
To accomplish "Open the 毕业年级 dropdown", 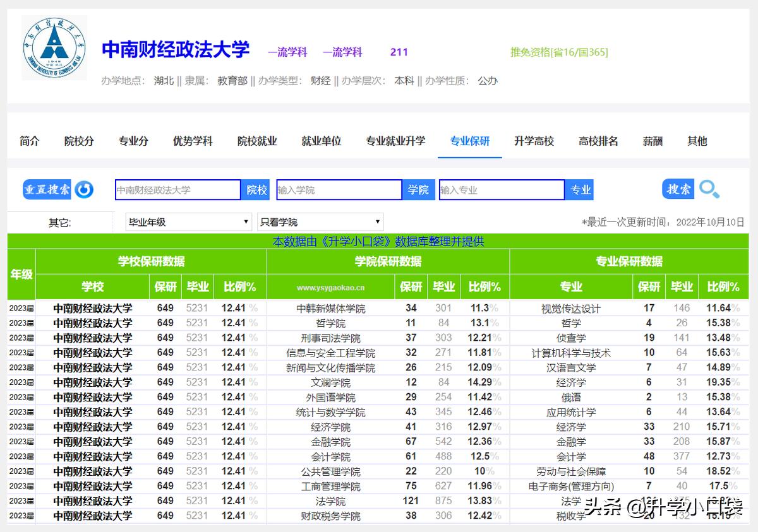I will coord(188,222).
